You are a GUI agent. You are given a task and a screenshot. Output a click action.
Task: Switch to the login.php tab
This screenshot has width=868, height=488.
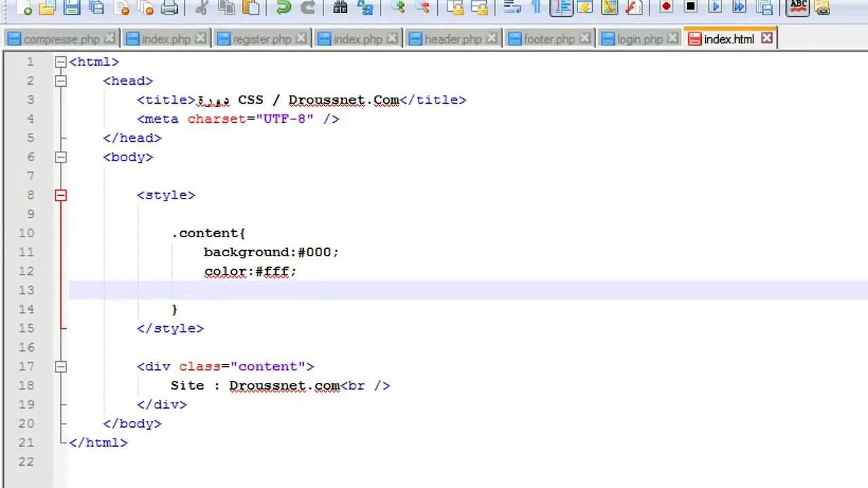(639, 39)
